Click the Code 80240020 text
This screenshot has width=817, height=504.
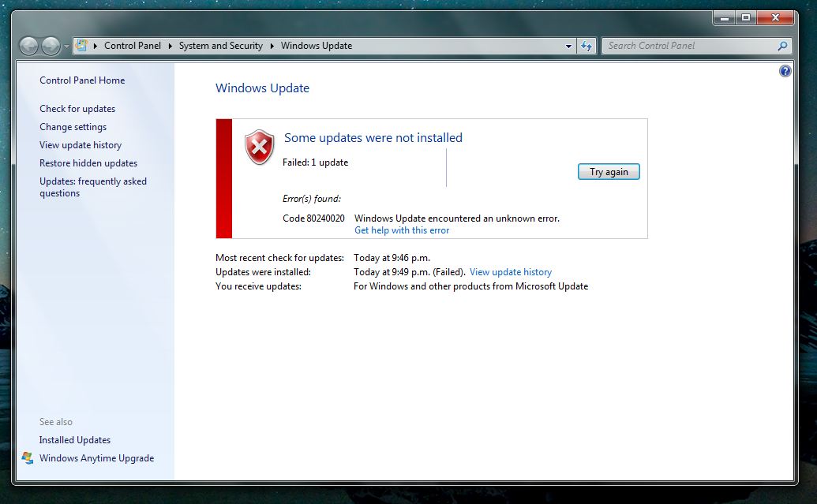click(313, 218)
